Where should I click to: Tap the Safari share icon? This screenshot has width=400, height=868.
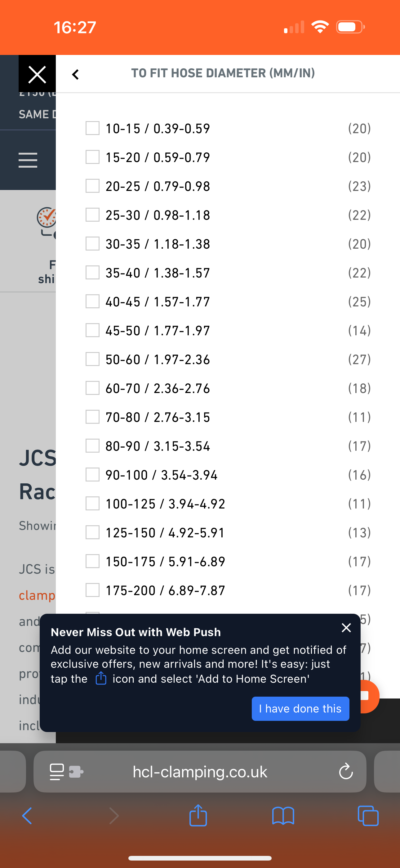click(198, 816)
